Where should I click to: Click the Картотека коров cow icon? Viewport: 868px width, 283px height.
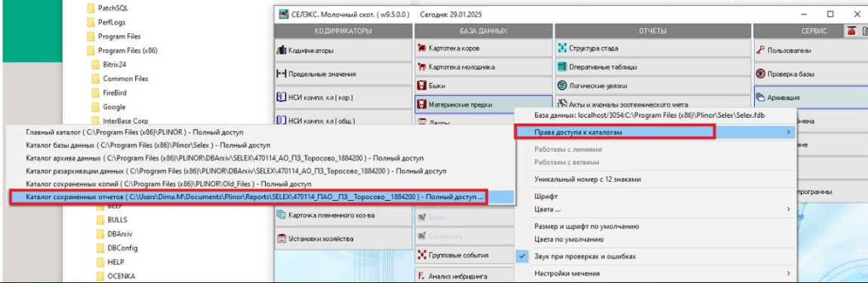pyautogui.click(x=423, y=48)
